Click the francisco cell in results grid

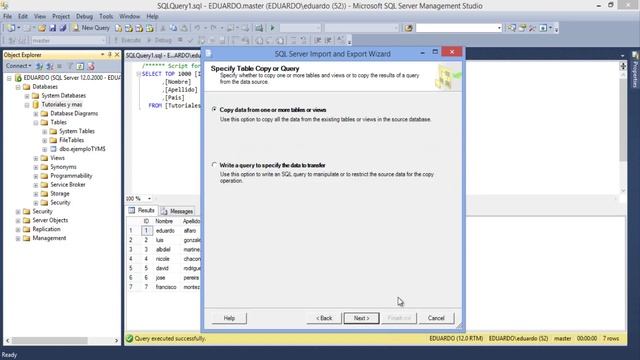pos(167,287)
